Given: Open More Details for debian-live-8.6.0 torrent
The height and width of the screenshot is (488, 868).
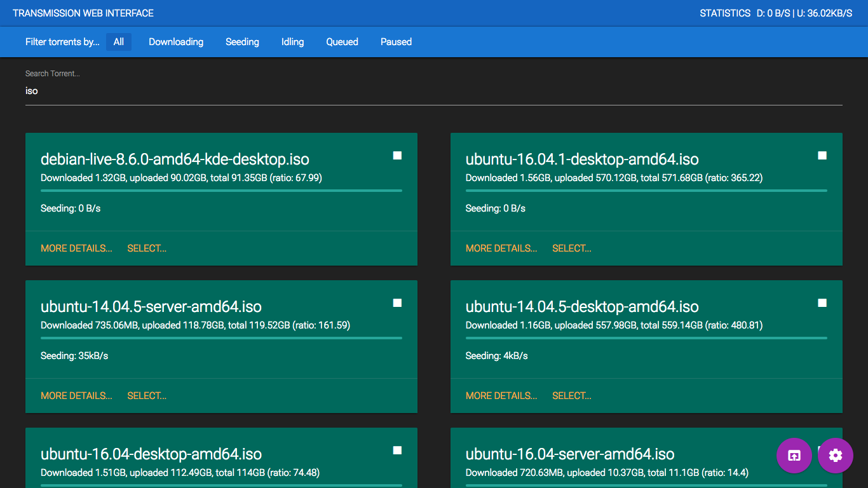Looking at the screenshot, I should pyautogui.click(x=76, y=248).
